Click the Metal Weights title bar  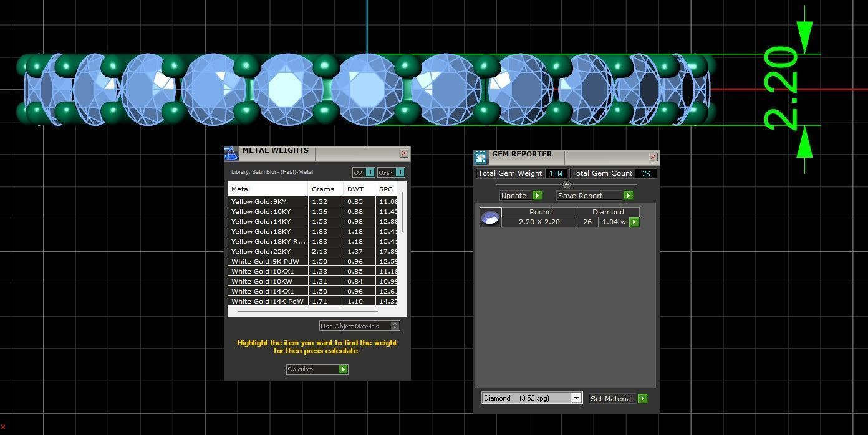tap(318, 153)
